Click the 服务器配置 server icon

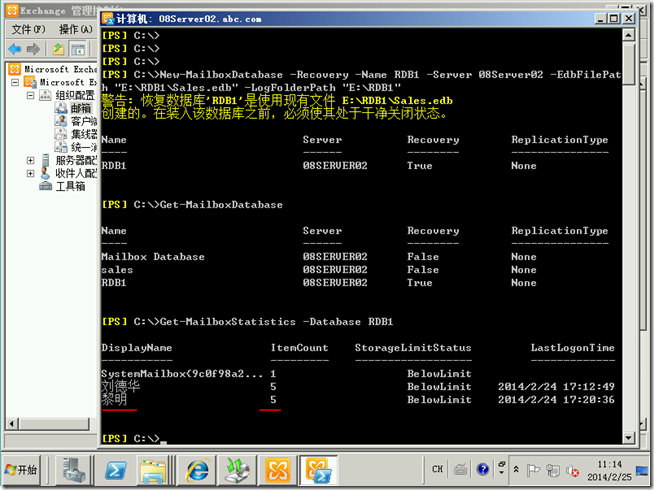(45, 160)
